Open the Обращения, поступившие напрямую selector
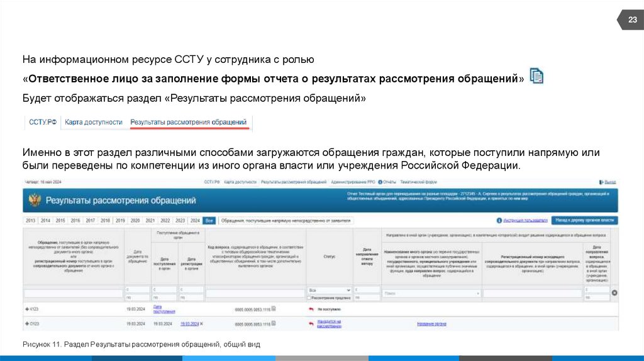Screen dimensions: 644x361 [286, 221]
